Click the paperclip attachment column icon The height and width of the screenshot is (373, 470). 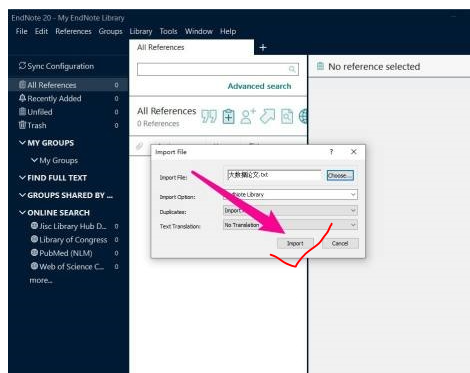140,146
